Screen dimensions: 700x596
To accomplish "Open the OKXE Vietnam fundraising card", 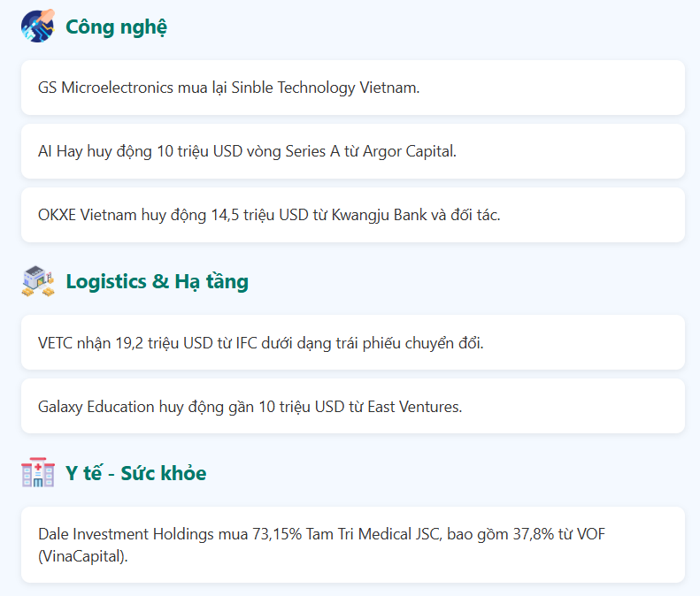I will [x=353, y=215].
